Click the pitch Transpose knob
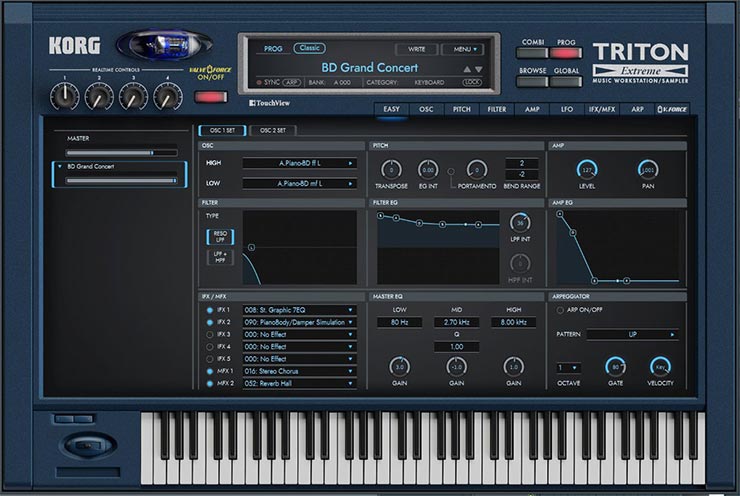The width and height of the screenshot is (740, 496). [x=392, y=170]
